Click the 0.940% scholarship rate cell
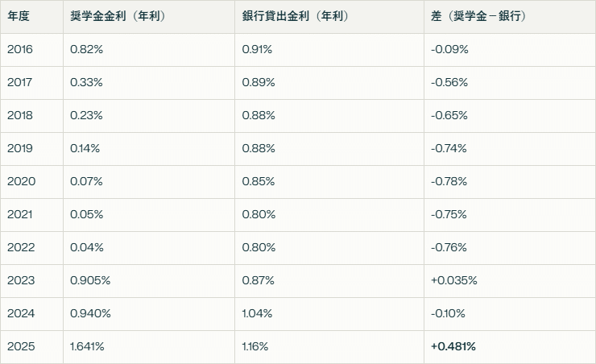The height and width of the screenshot is (364, 596). (x=89, y=314)
